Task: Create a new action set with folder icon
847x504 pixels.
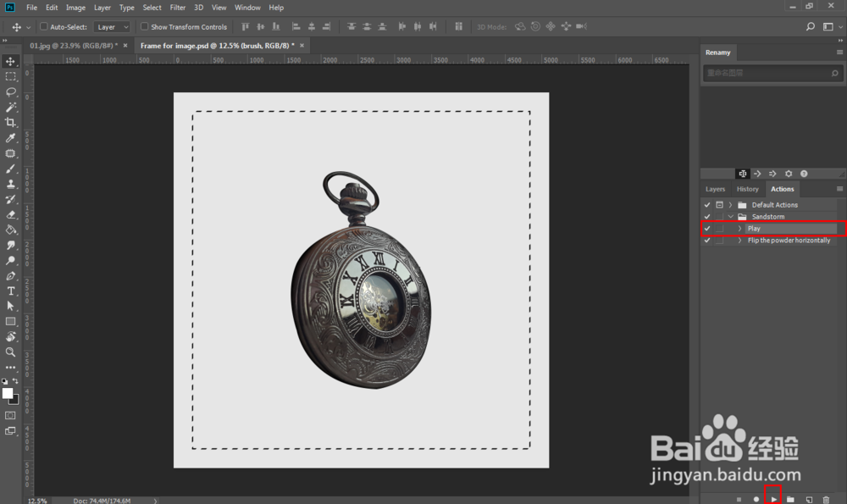Action: coord(791,500)
